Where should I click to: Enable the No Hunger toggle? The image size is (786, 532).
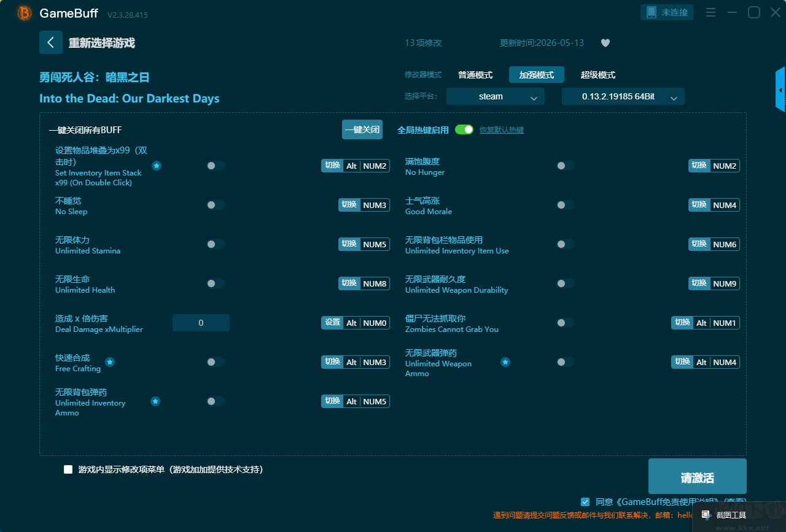point(566,166)
